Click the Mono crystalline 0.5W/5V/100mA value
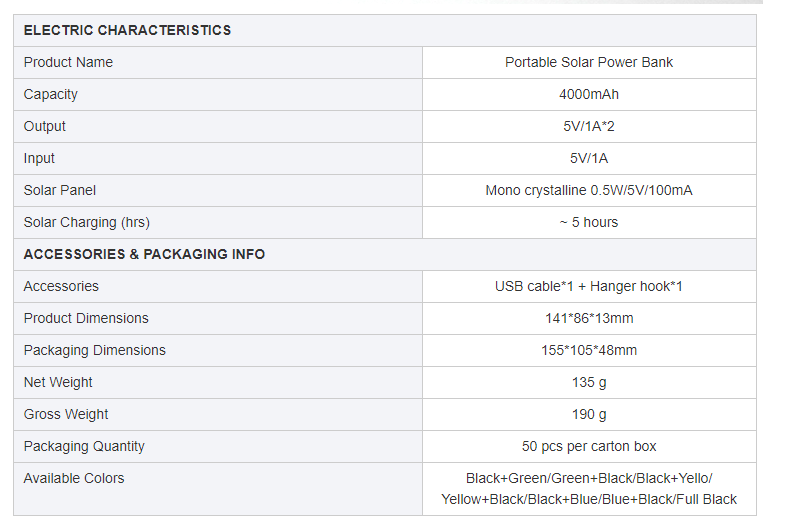 [x=589, y=190]
